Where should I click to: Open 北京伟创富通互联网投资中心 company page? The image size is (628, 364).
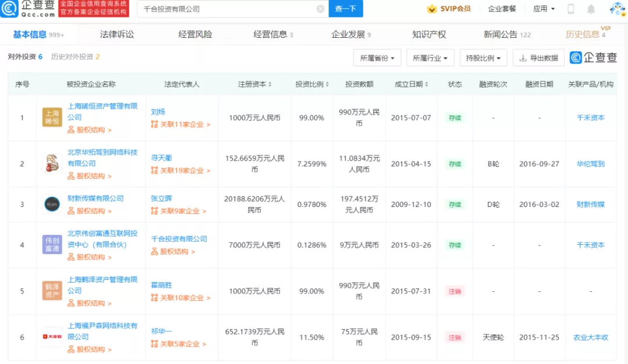click(102, 238)
